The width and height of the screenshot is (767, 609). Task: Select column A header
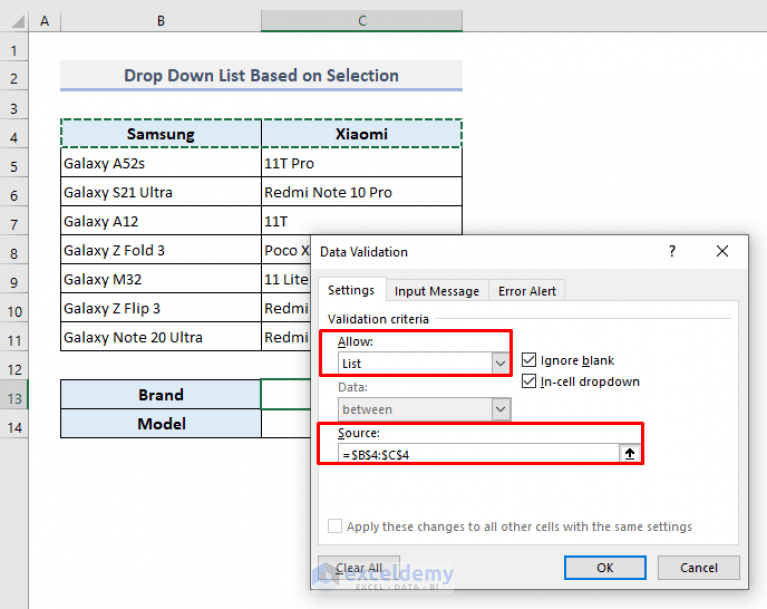tap(45, 21)
